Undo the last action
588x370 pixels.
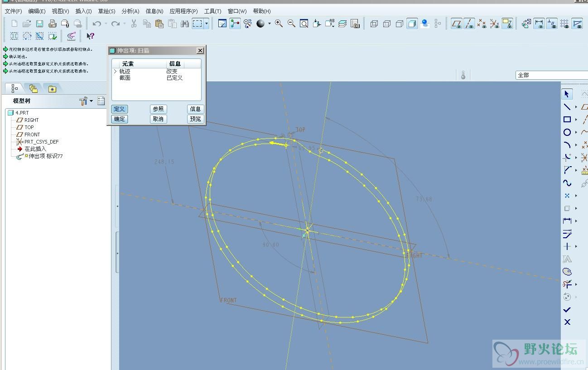point(96,24)
